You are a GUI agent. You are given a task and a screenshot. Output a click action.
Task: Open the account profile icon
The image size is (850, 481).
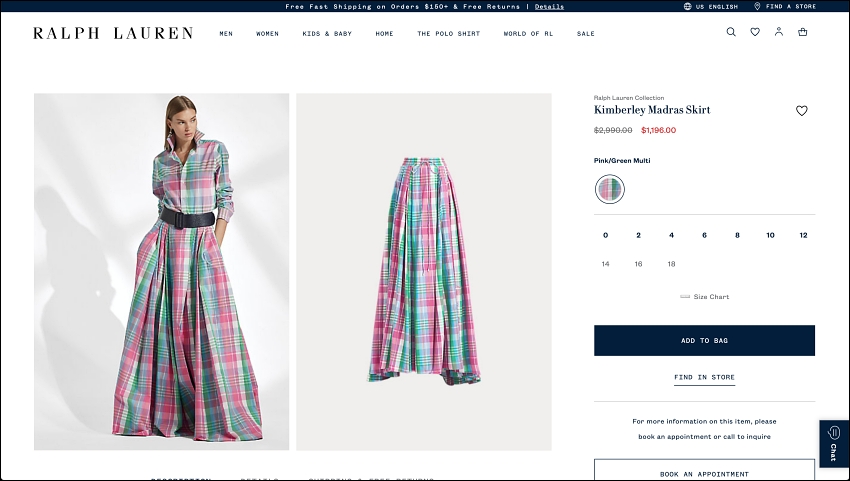[778, 31]
